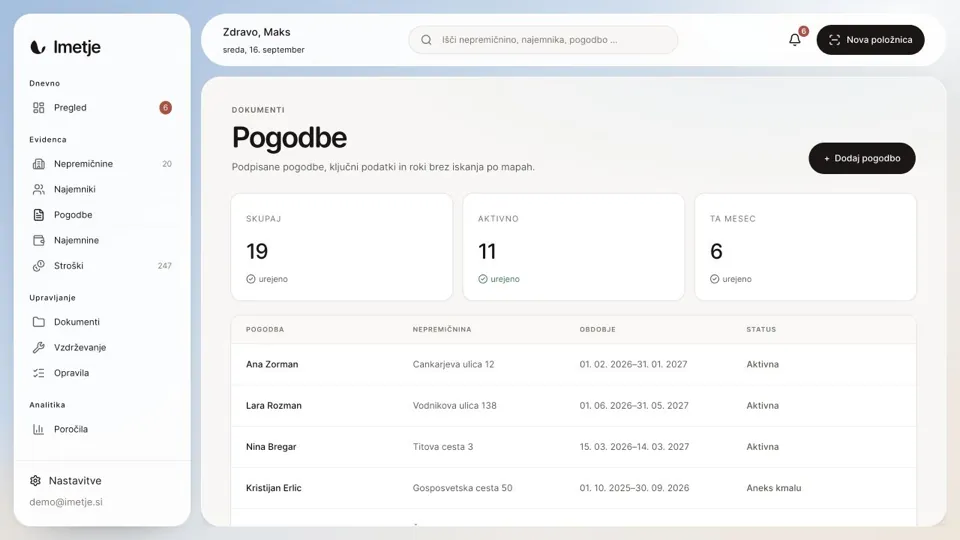The height and width of the screenshot is (540, 960).
Task: Open Ana Zorman contract row
Action: pyautogui.click(x=574, y=364)
